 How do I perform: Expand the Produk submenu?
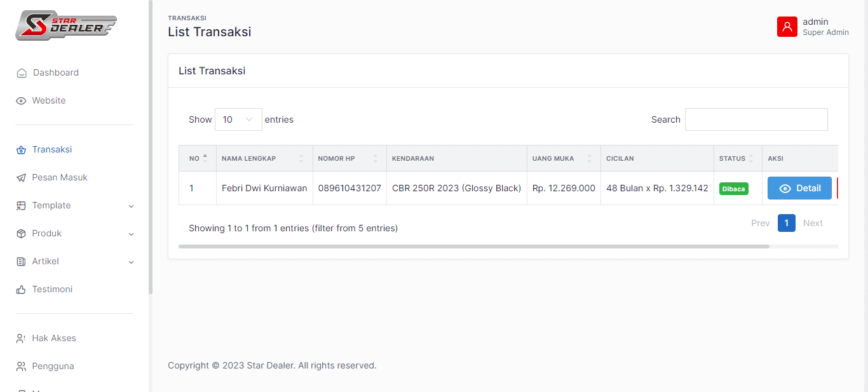click(131, 234)
